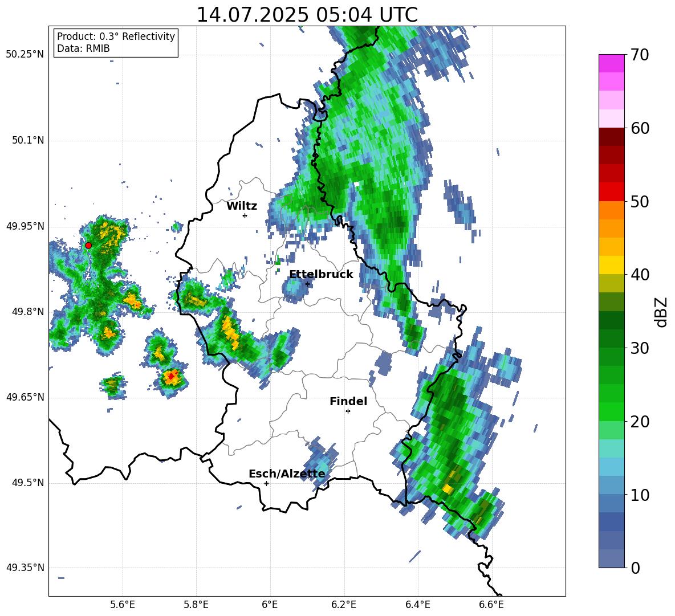This screenshot has width=675, height=616.
Task: Click the colorbar 20 tick label
Action: coord(640,422)
